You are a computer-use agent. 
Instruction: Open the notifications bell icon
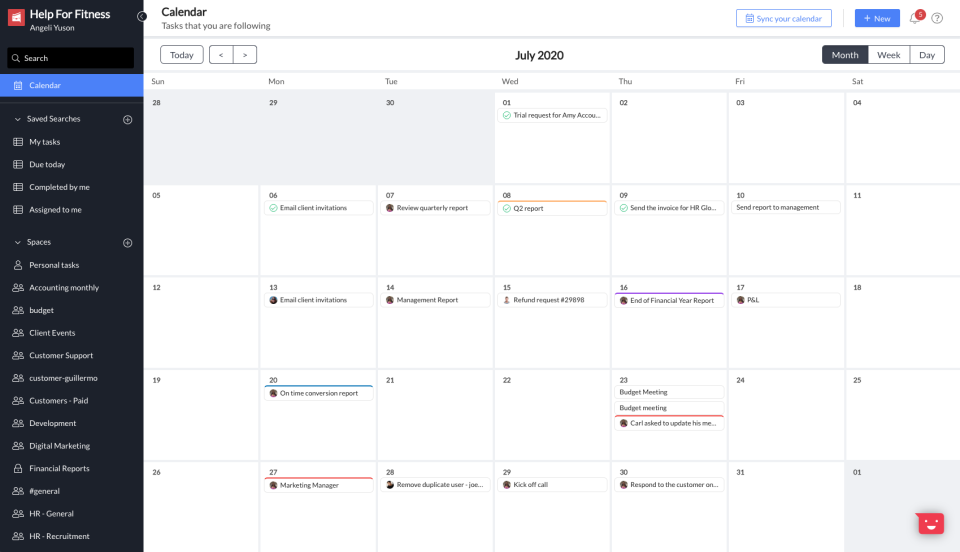tap(914, 18)
